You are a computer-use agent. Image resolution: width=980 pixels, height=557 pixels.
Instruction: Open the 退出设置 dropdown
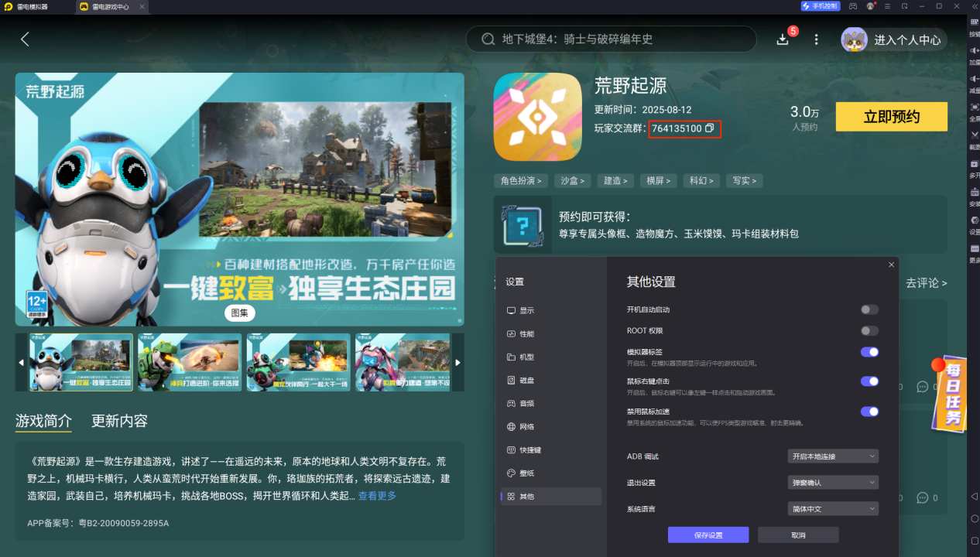point(832,483)
